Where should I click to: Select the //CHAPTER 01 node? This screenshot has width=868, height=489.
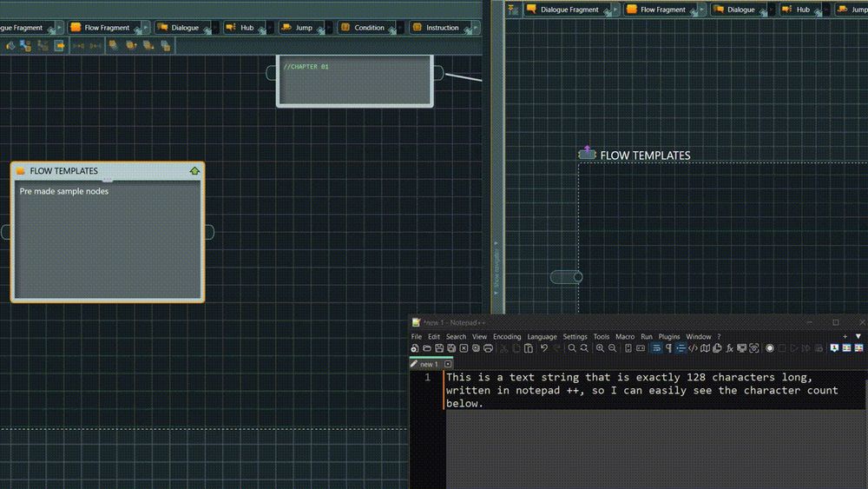355,80
